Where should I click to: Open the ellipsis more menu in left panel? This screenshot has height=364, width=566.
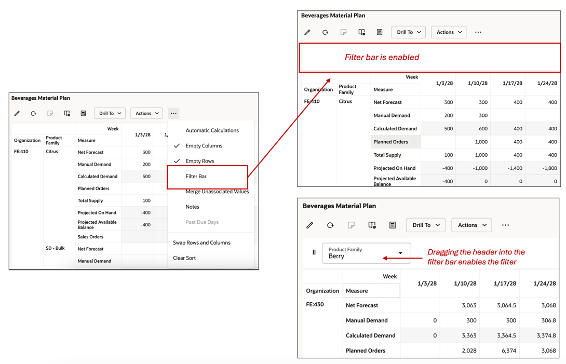click(174, 113)
